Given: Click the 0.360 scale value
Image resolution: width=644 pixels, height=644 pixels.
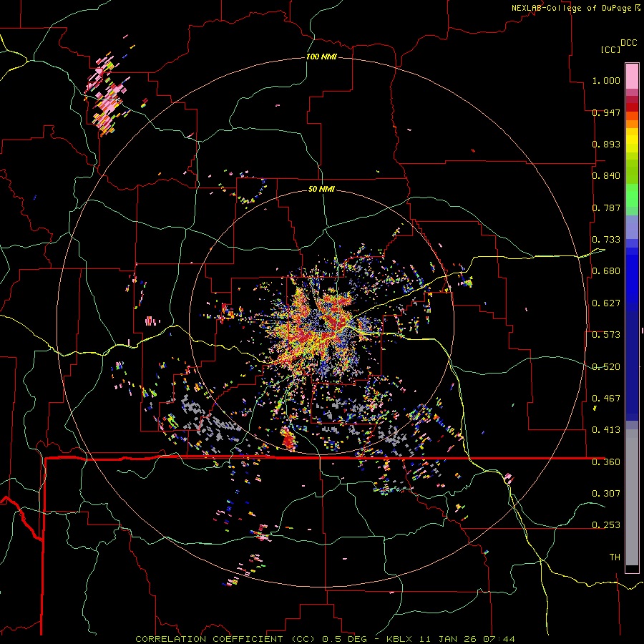Looking at the screenshot, I should pyautogui.click(x=606, y=462).
